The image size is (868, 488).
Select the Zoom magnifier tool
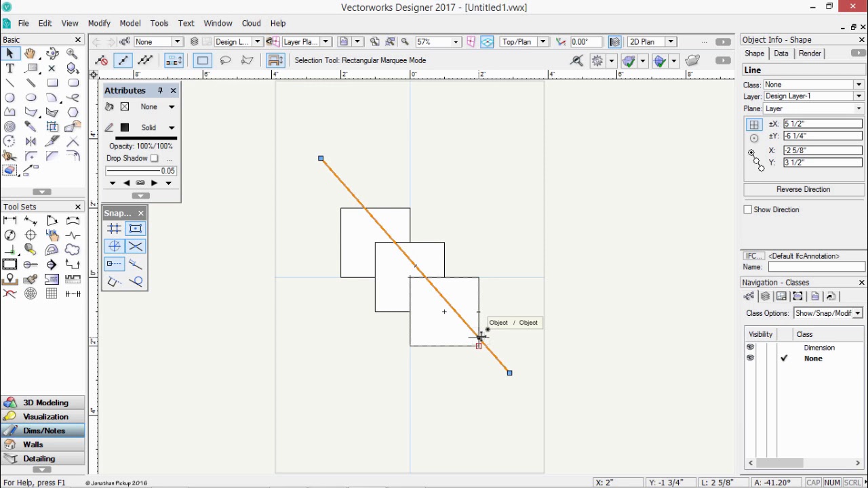coord(73,54)
